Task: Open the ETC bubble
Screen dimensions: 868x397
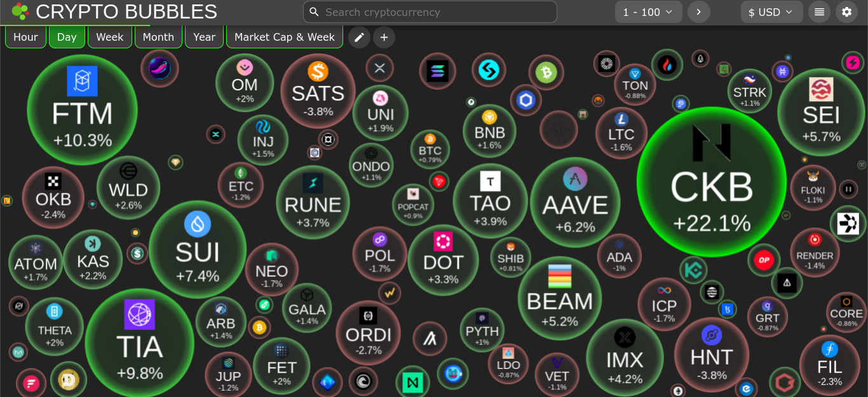Action: tap(241, 185)
